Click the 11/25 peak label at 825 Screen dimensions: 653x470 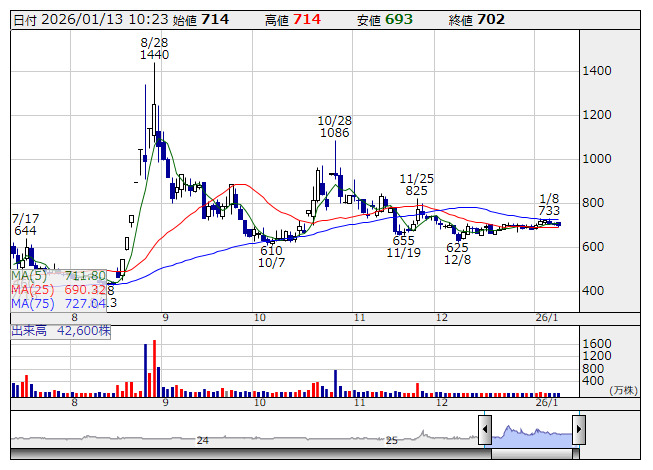tap(417, 183)
